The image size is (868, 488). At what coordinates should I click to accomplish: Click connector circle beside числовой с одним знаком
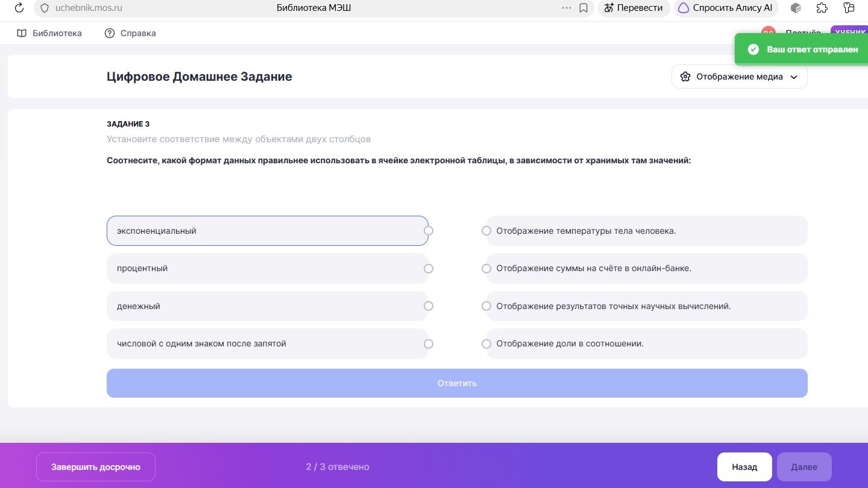click(x=429, y=344)
